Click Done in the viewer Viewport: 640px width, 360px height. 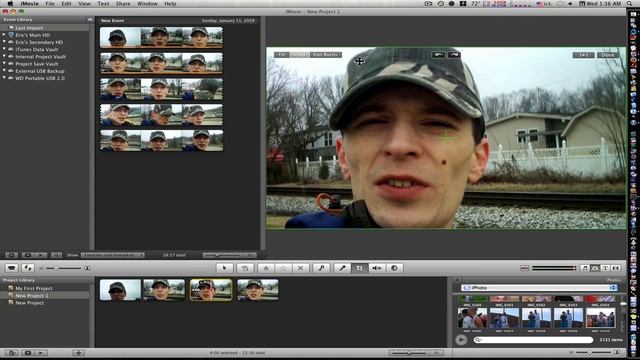click(608, 55)
